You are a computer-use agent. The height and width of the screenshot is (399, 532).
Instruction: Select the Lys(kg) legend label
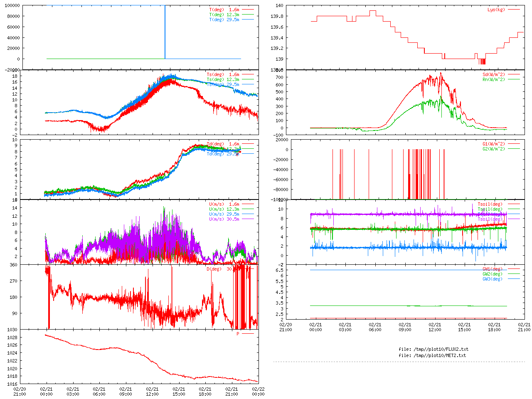point(496,10)
